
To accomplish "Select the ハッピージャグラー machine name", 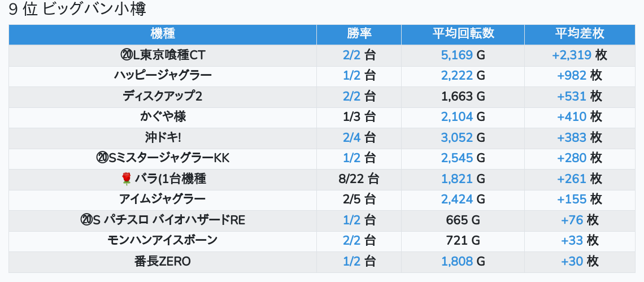I will click(163, 75).
